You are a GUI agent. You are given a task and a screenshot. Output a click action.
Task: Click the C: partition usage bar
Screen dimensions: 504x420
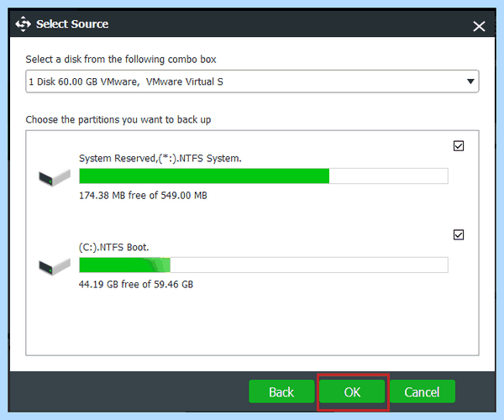point(264,265)
